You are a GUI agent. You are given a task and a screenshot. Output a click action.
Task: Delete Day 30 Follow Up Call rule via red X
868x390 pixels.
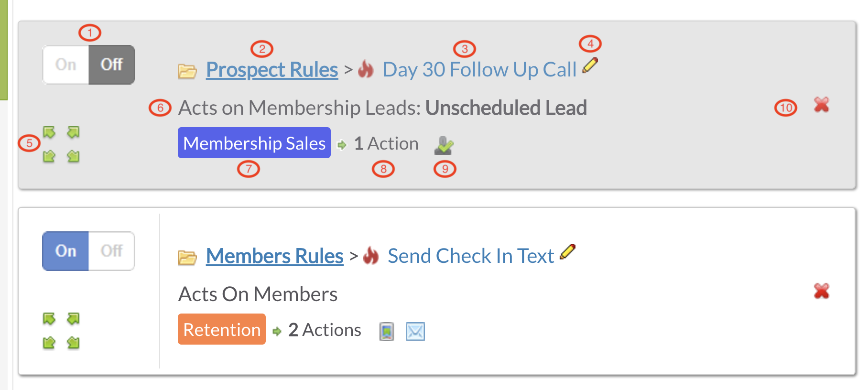822,105
